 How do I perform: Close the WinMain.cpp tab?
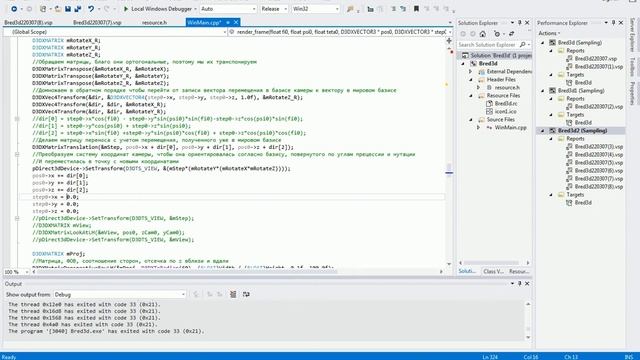(x=236, y=22)
